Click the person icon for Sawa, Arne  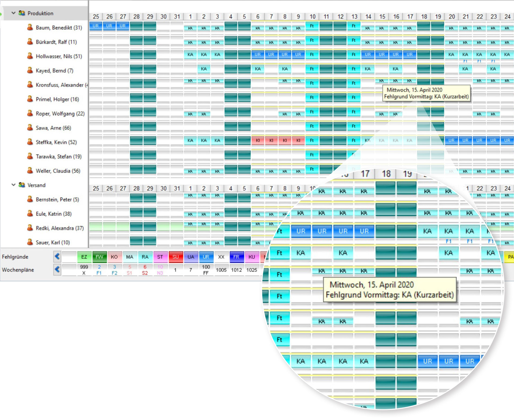click(x=30, y=128)
